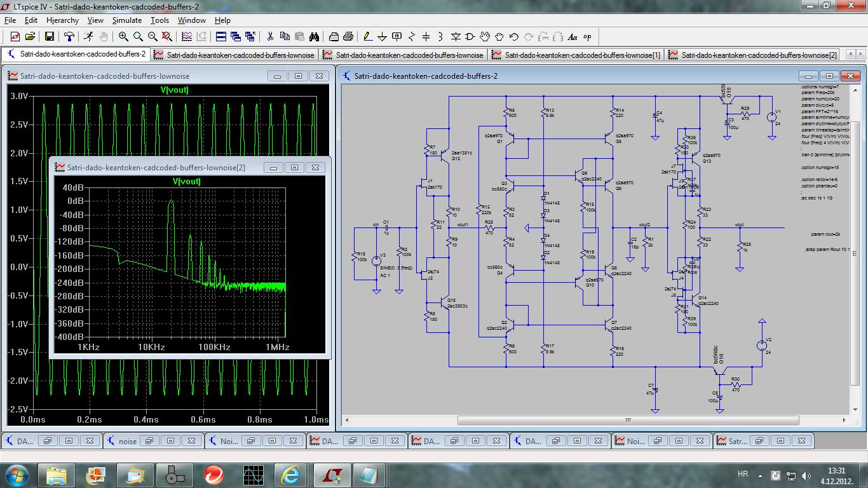Select the Resistor placement tool

412,36
